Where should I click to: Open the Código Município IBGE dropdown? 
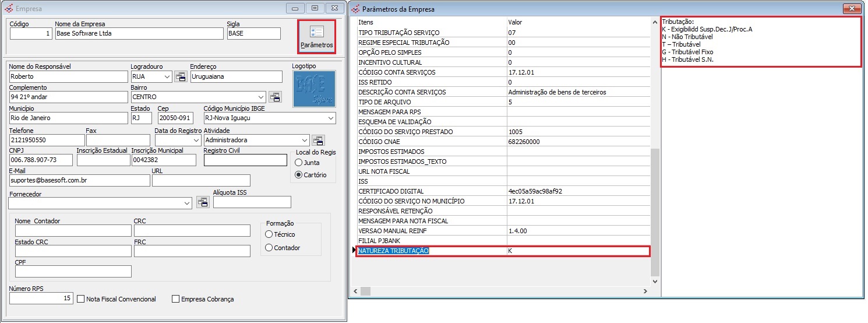tap(330, 118)
